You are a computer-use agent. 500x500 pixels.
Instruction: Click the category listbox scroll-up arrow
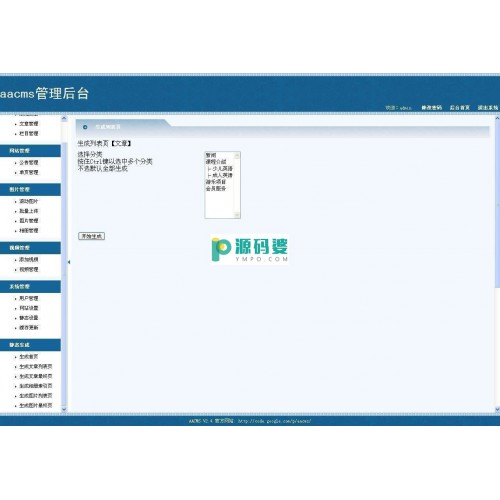tap(237, 155)
